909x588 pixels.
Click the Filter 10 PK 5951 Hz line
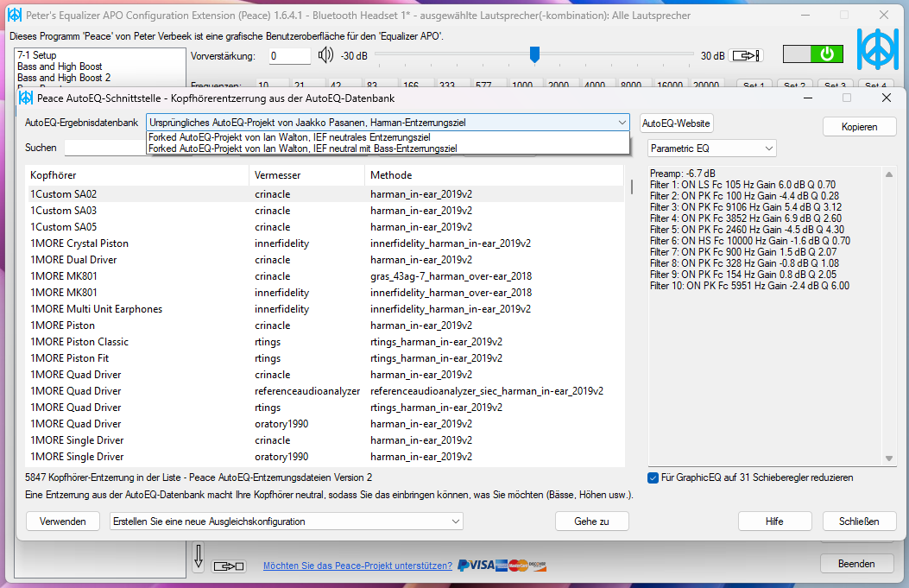tap(749, 285)
